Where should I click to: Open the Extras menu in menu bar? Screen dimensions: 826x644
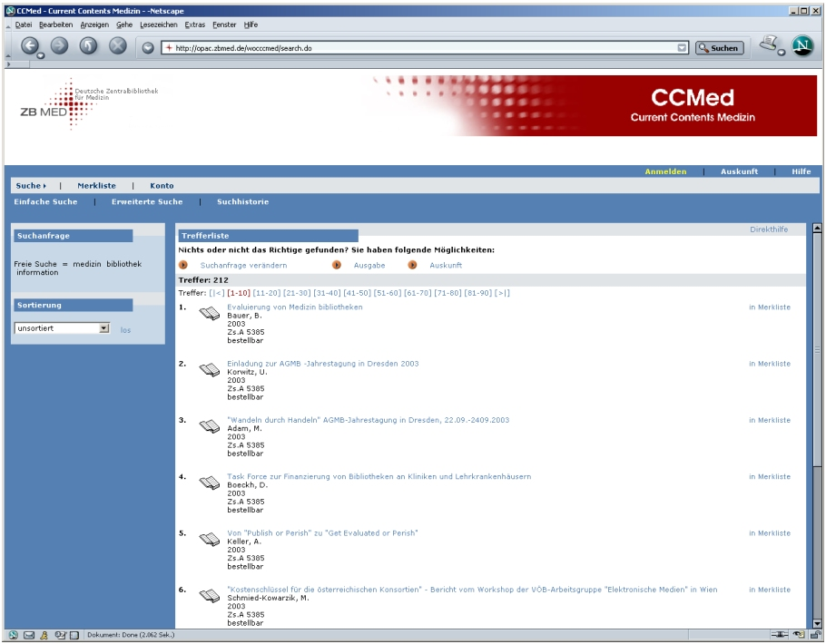tap(194, 24)
